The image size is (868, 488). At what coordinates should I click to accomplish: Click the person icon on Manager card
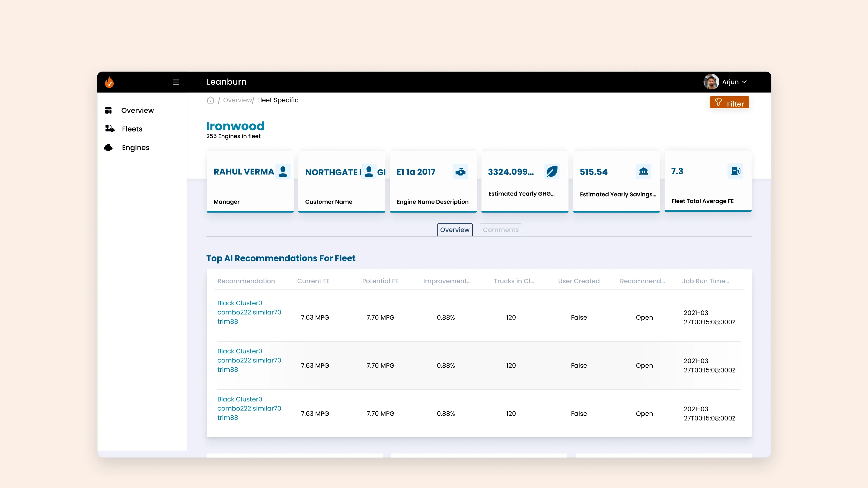[x=283, y=171]
